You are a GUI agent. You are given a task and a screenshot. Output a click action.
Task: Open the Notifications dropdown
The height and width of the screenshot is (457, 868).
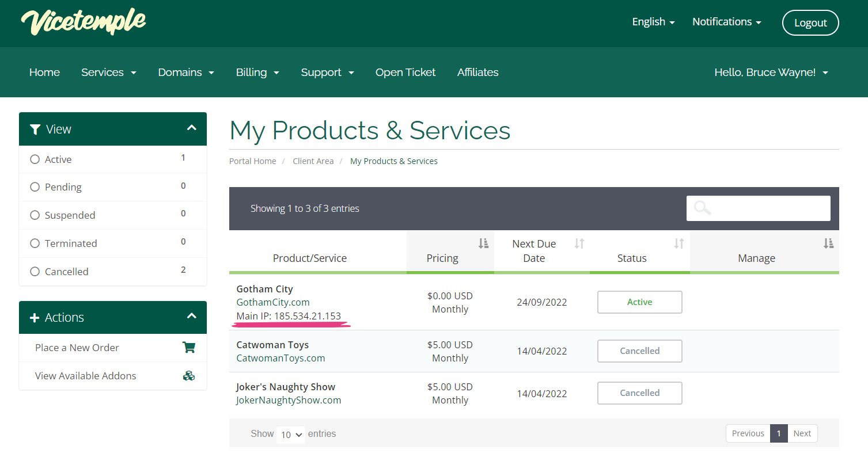click(726, 22)
